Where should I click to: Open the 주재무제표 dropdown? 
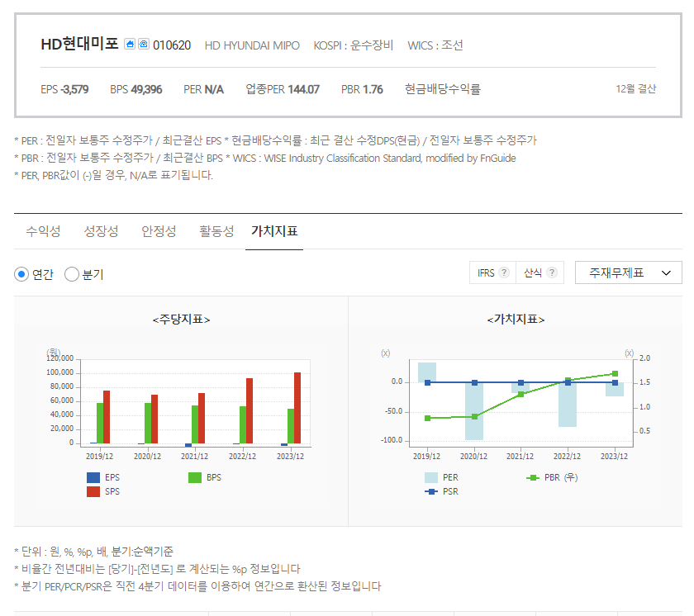(x=629, y=272)
